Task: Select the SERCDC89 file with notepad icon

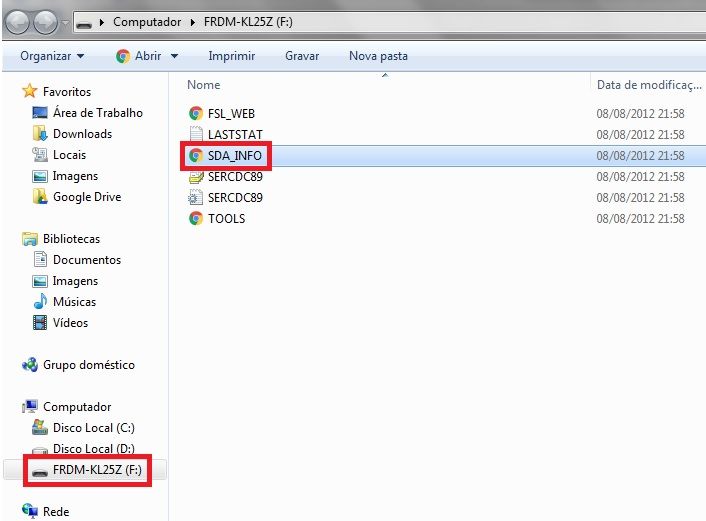Action: tap(226, 177)
